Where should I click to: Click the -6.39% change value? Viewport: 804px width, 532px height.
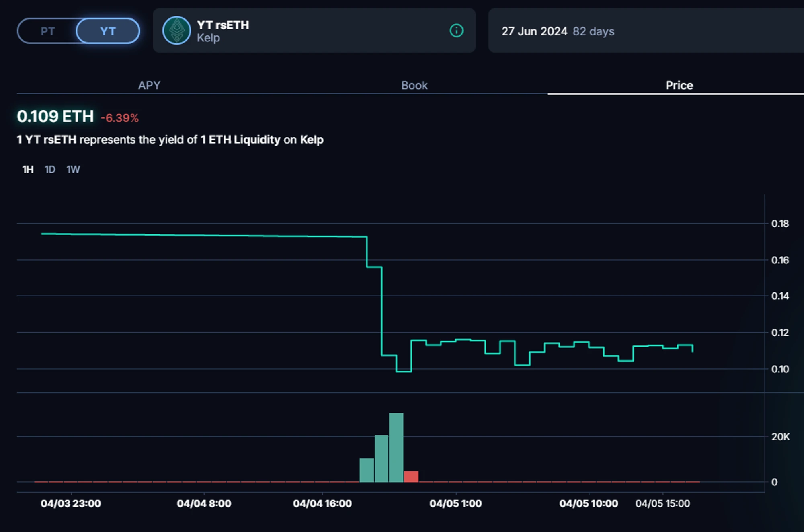tap(120, 118)
